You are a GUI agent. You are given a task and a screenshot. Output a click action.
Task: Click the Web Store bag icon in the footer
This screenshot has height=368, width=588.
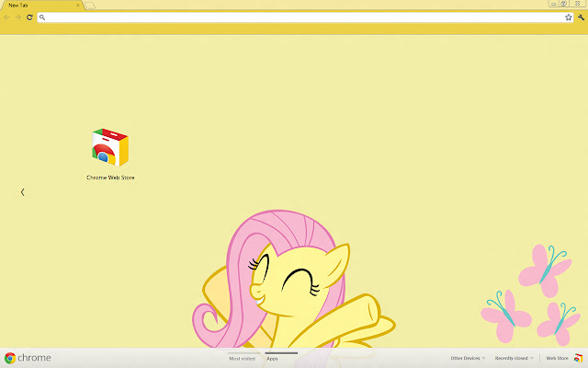tap(578, 358)
